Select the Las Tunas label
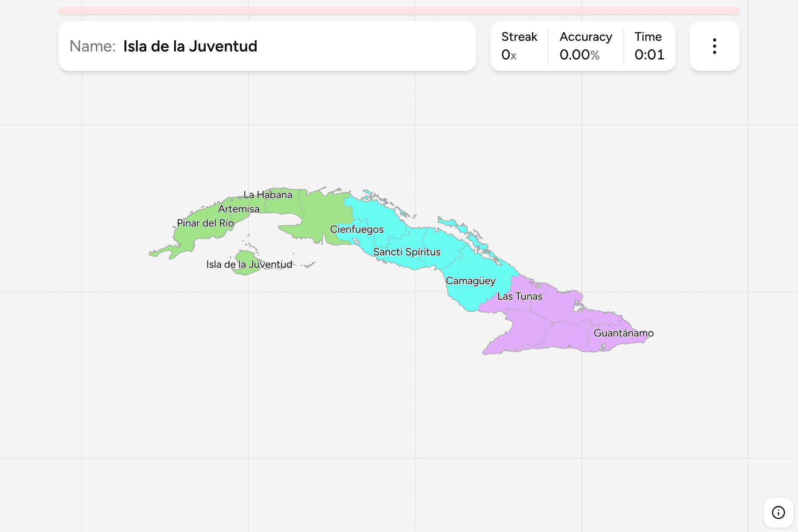Image resolution: width=798 pixels, height=532 pixels. coord(520,296)
